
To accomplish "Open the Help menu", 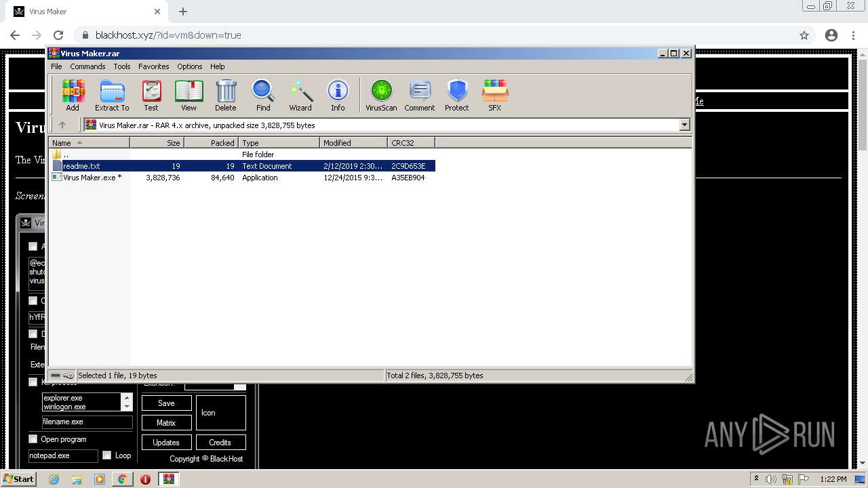I will click(217, 66).
